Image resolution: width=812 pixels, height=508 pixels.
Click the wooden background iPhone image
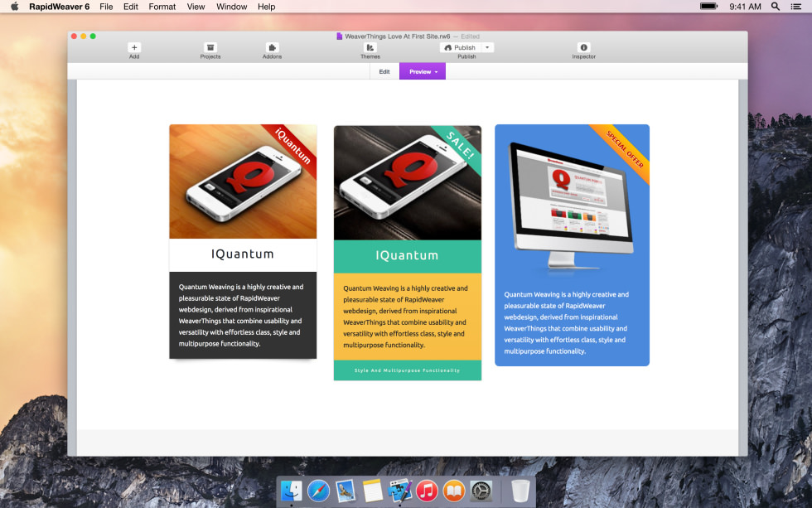pyautogui.click(x=243, y=181)
